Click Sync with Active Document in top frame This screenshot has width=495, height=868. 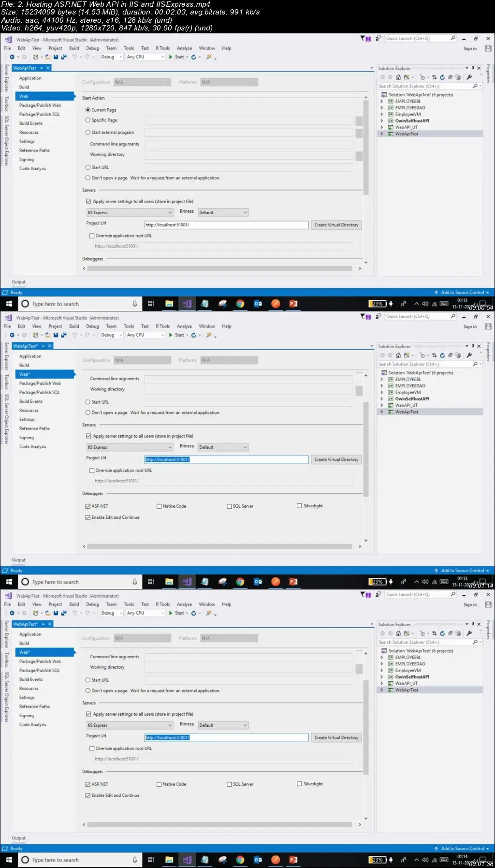(x=434, y=77)
